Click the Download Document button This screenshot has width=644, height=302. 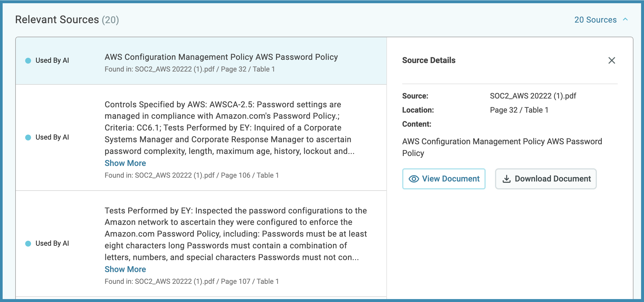pos(546,179)
